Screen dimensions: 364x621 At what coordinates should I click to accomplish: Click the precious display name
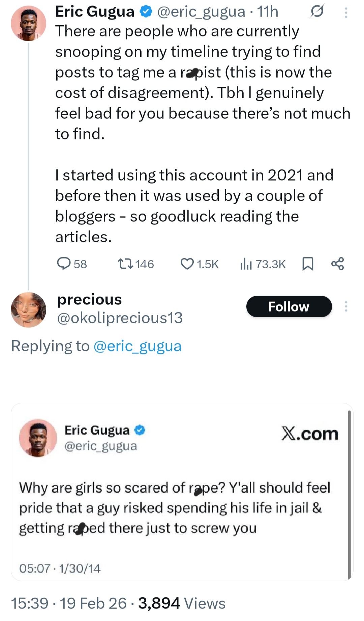(89, 299)
